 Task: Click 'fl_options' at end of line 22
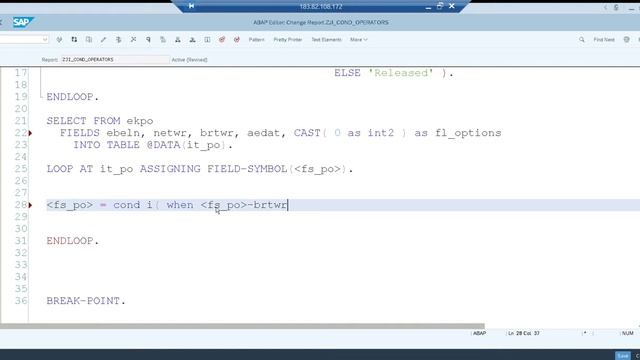[x=468, y=133]
